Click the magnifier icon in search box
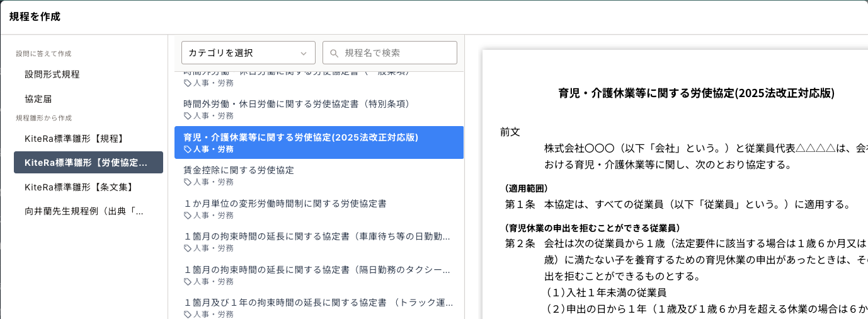The height and width of the screenshot is (319, 868). point(334,53)
